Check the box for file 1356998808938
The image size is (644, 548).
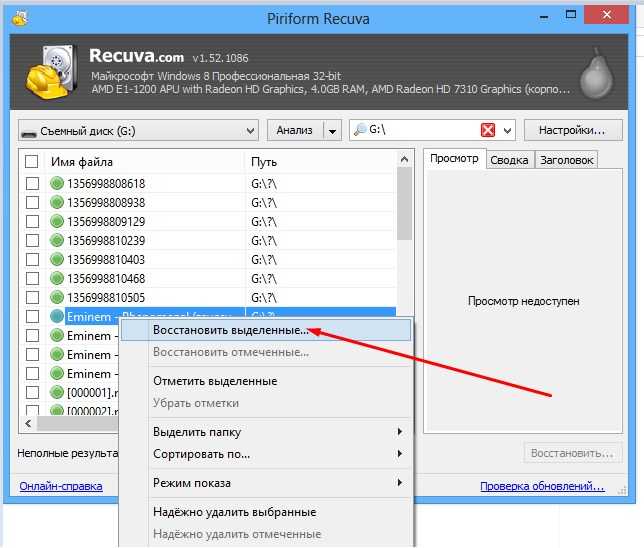[32, 202]
